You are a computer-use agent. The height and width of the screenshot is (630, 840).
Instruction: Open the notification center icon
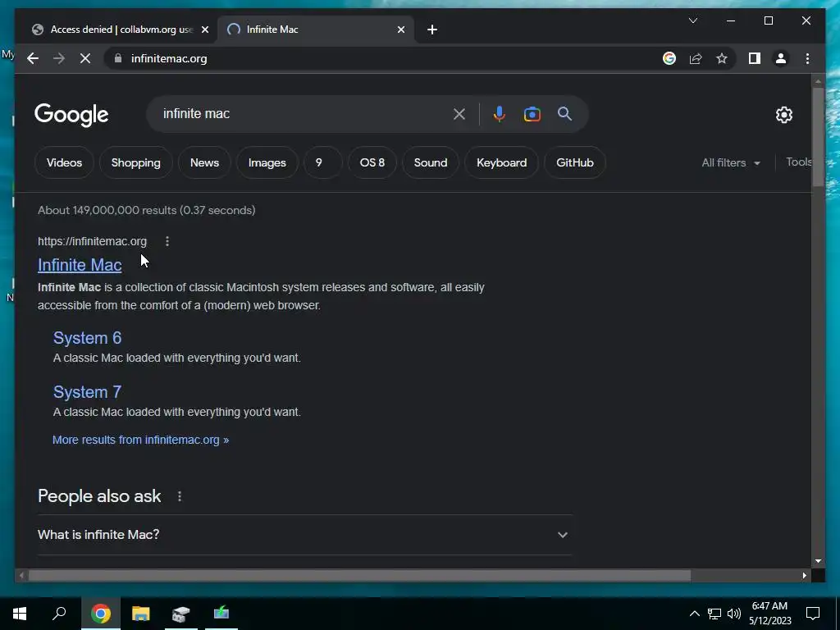(813, 614)
